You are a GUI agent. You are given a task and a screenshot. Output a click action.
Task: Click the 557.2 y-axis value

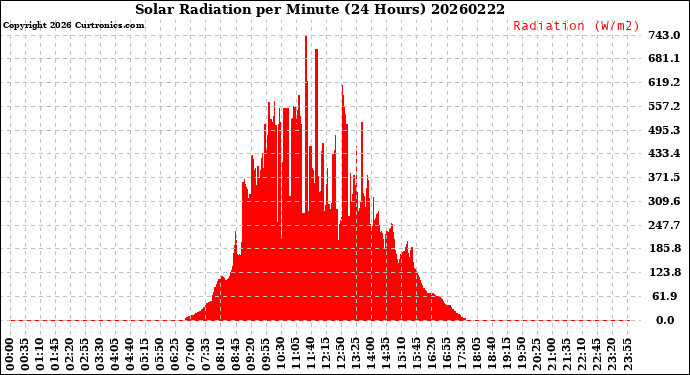664,106
